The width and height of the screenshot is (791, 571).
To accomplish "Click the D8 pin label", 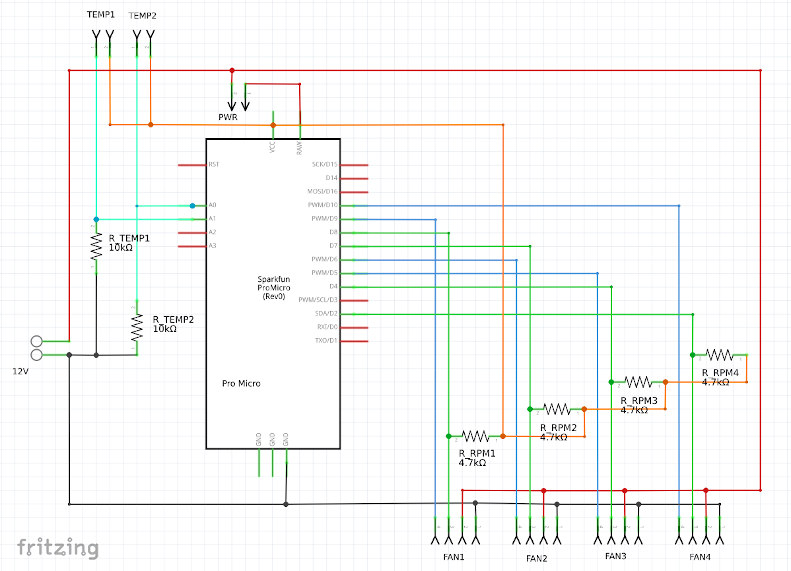I will tap(333, 233).
